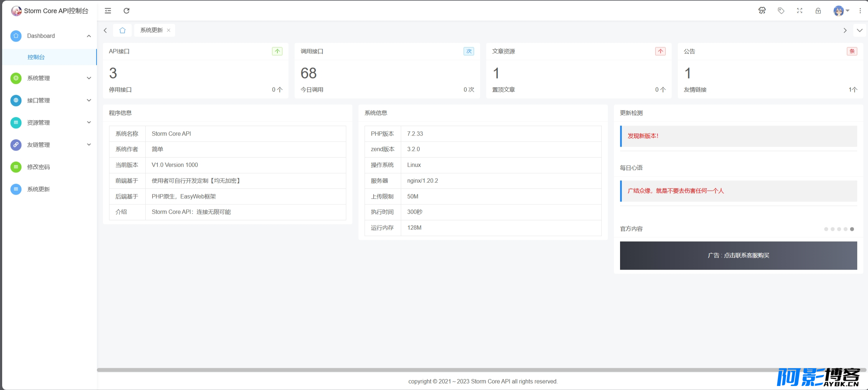This screenshot has height=390, width=868.
Task: Click the 调用接口 count 68
Action: (x=309, y=73)
